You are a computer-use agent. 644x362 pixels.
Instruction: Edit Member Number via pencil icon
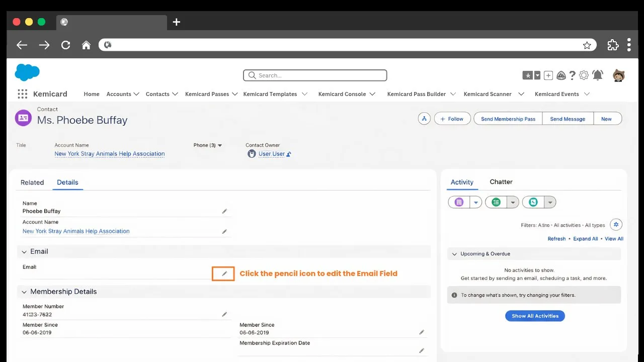(224, 314)
